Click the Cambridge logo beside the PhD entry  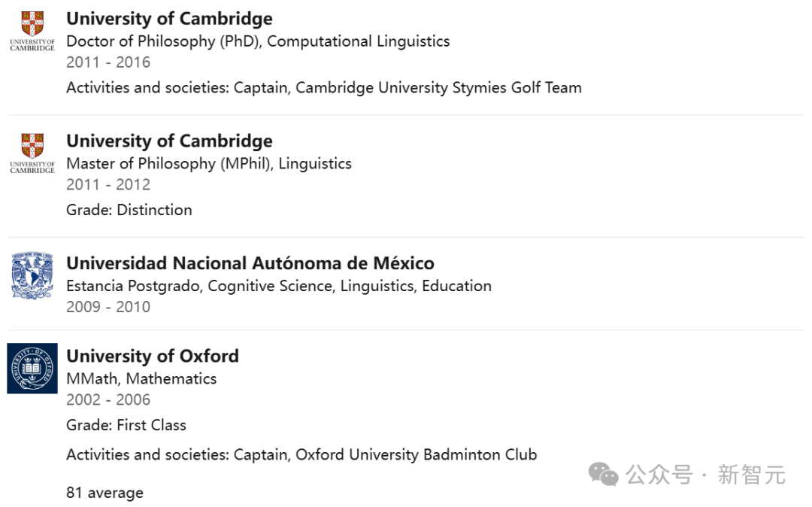pyautogui.click(x=32, y=31)
